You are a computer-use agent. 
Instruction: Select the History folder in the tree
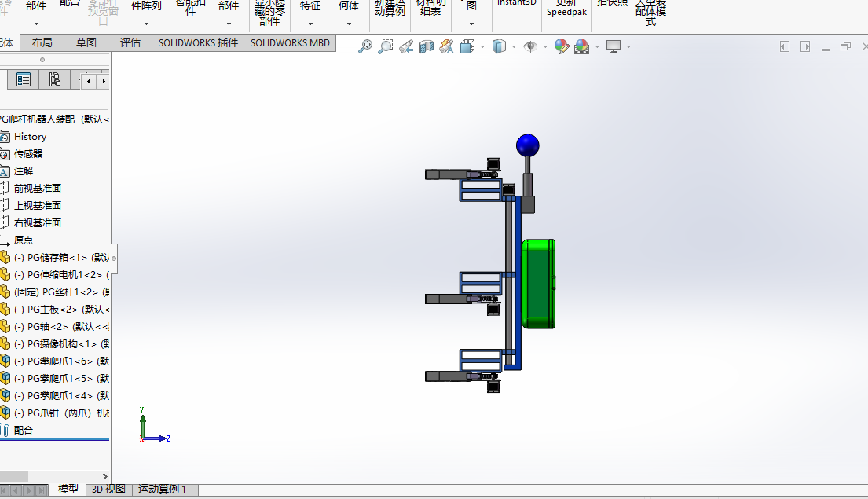[x=30, y=136]
